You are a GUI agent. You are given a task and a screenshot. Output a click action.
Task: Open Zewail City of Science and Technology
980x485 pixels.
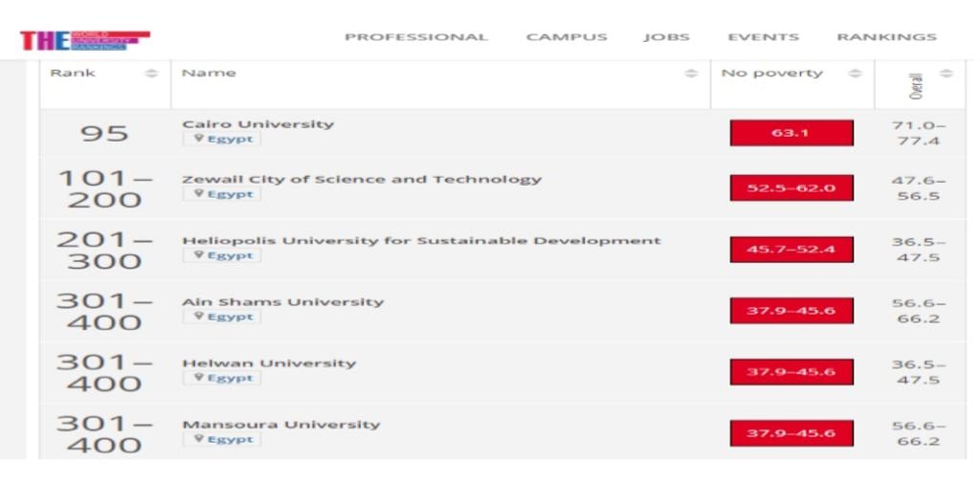(362, 179)
